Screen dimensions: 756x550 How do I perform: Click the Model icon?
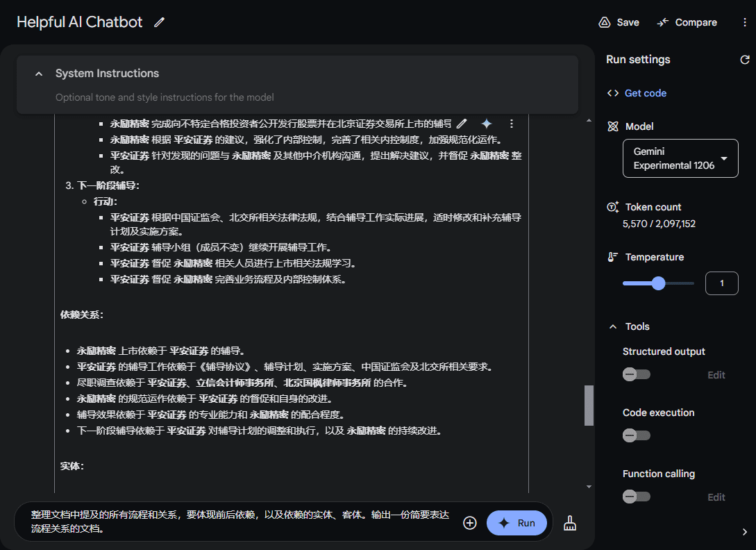[x=613, y=126]
